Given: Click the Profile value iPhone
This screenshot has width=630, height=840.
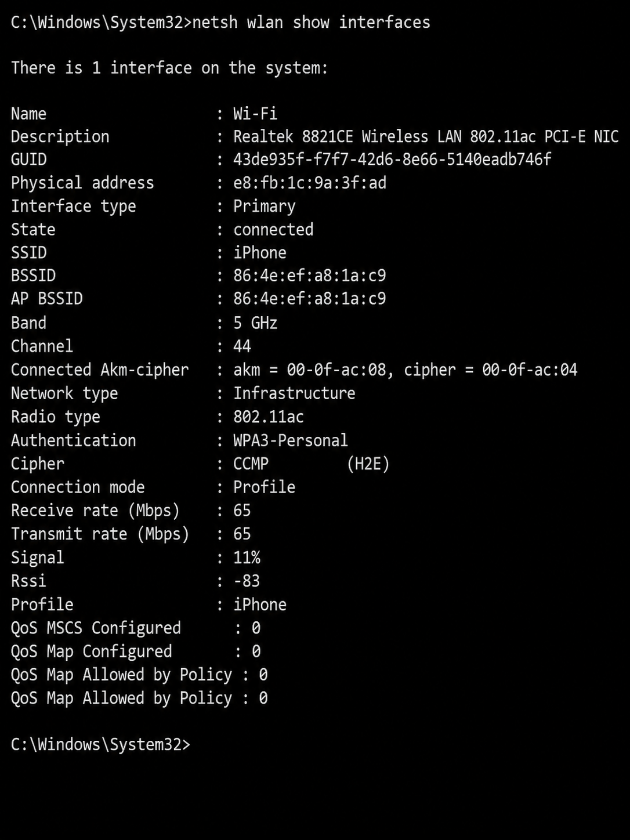Looking at the screenshot, I should 260,604.
